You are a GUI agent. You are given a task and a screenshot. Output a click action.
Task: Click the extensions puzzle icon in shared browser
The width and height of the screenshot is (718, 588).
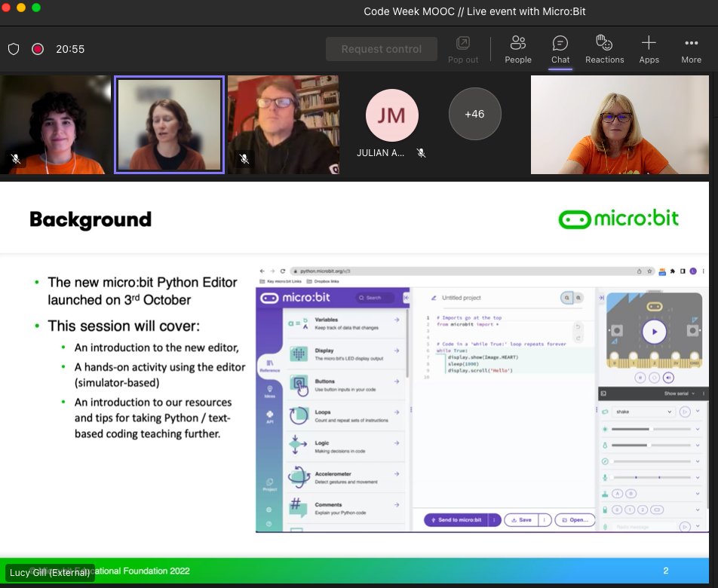click(672, 271)
